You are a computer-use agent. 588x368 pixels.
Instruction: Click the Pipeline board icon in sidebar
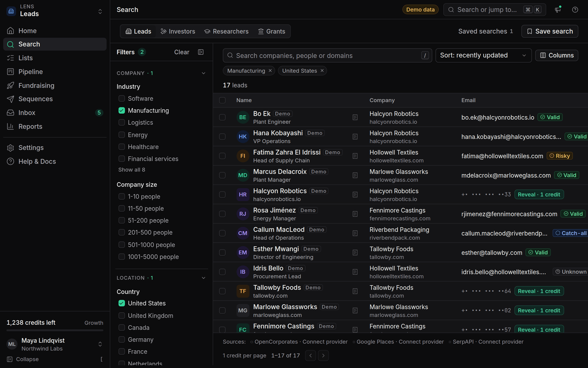pos(10,72)
